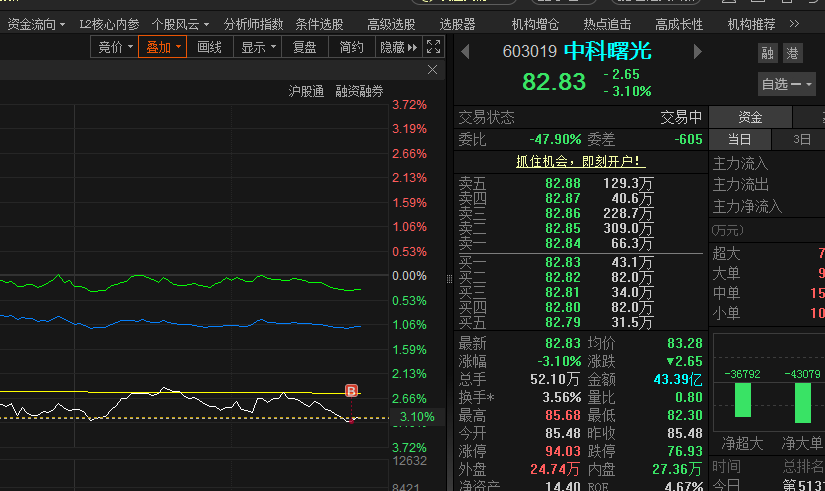Viewport: 825px width, 491px height.
Task: Click the 委比 value -47.90%
Action: pos(555,139)
